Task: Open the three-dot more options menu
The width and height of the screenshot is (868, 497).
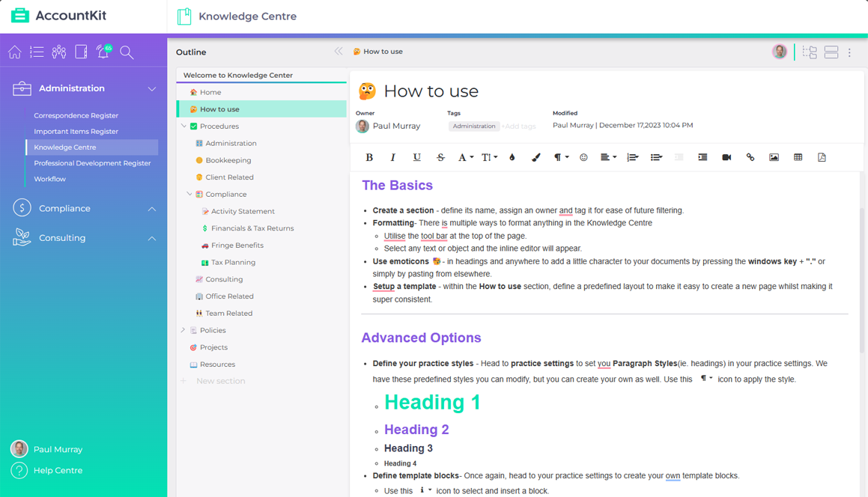Action: tap(850, 52)
